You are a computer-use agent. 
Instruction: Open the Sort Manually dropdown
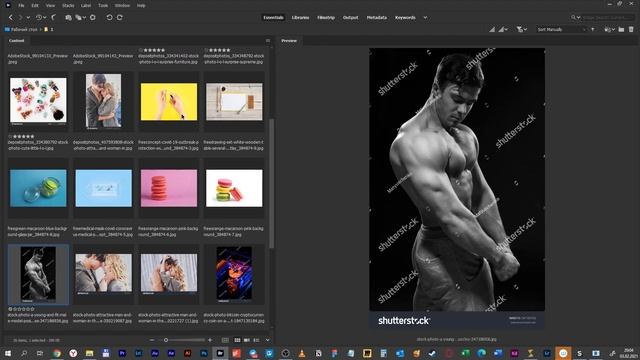562,29
